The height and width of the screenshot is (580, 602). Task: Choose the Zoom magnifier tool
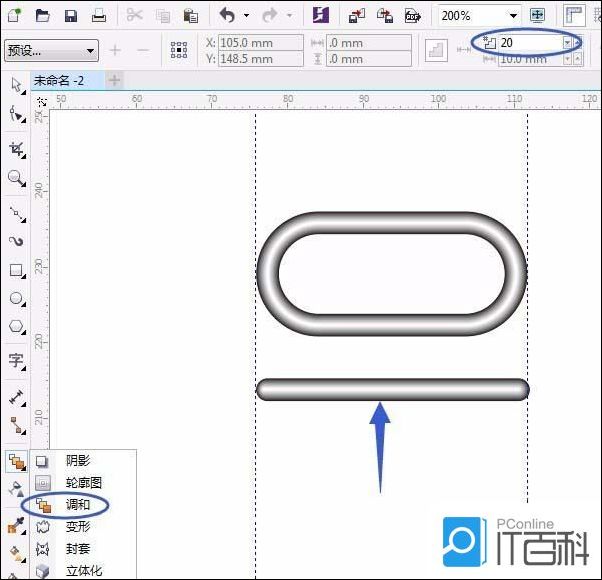tap(16, 179)
